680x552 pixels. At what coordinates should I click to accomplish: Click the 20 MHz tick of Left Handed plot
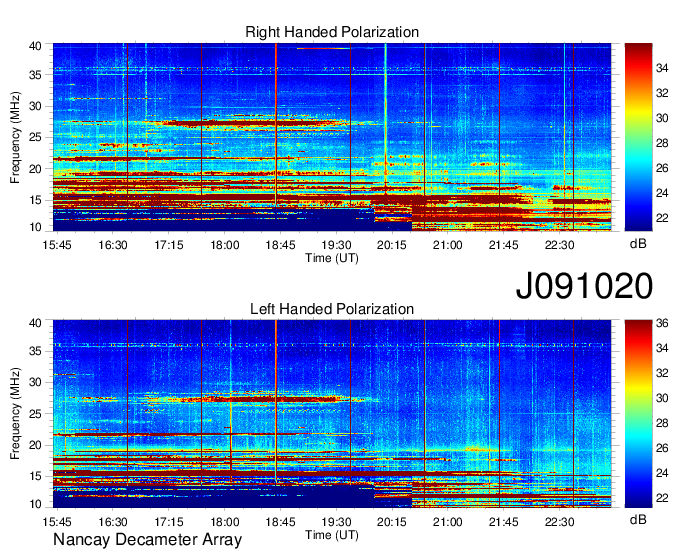(35, 445)
